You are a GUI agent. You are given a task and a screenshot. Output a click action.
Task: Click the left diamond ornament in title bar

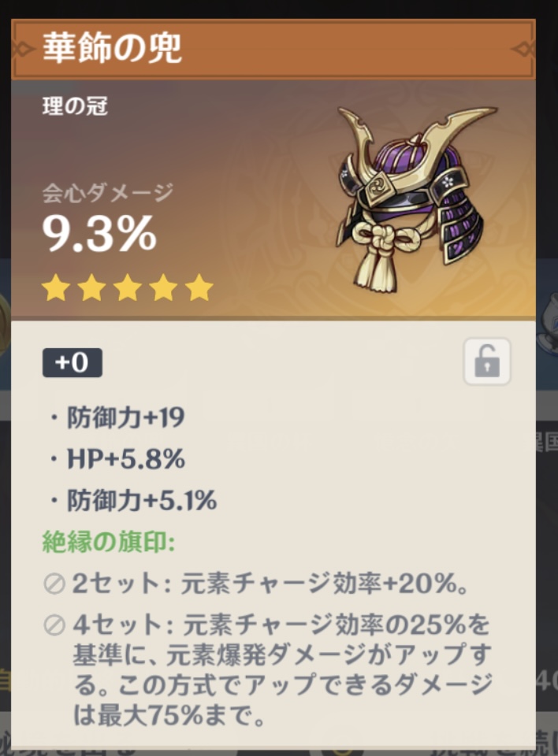click(22, 49)
